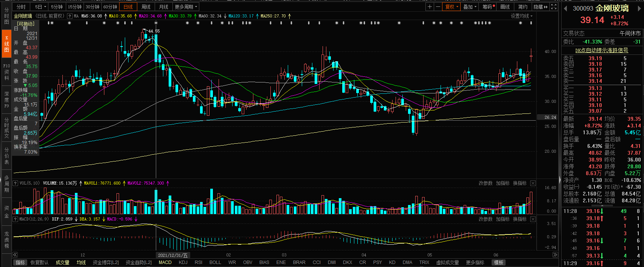This screenshot has height=267, width=644.
Task: Open the 复权 adjustment dropdown
Action: [452, 7]
